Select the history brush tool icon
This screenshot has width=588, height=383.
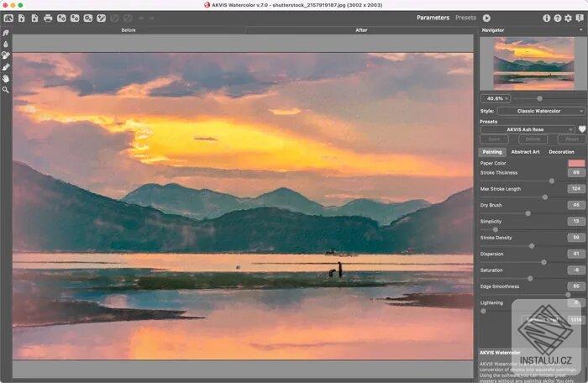pyautogui.click(x=6, y=55)
